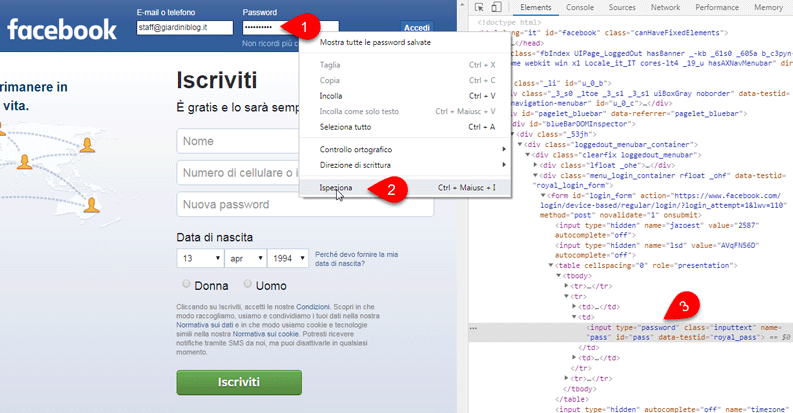Click the email field with staff@giardiniblog.it
Image resolution: width=793 pixels, height=413 pixels.
pyautogui.click(x=185, y=28)
